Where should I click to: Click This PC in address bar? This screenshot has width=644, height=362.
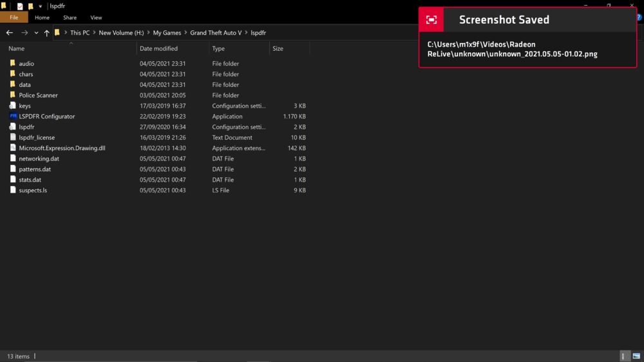[x=80, y=33]
